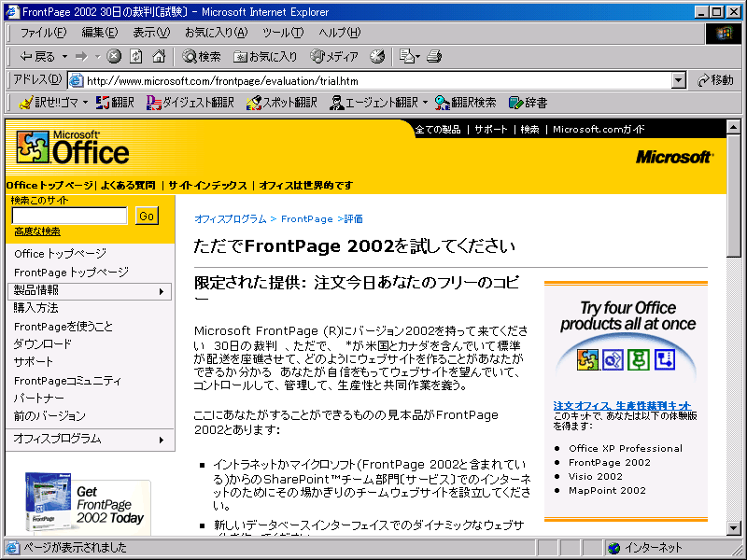Click the scrollbar up arrow
The height and width of the screenshot is (560, 747).
[x=733, y=127]
